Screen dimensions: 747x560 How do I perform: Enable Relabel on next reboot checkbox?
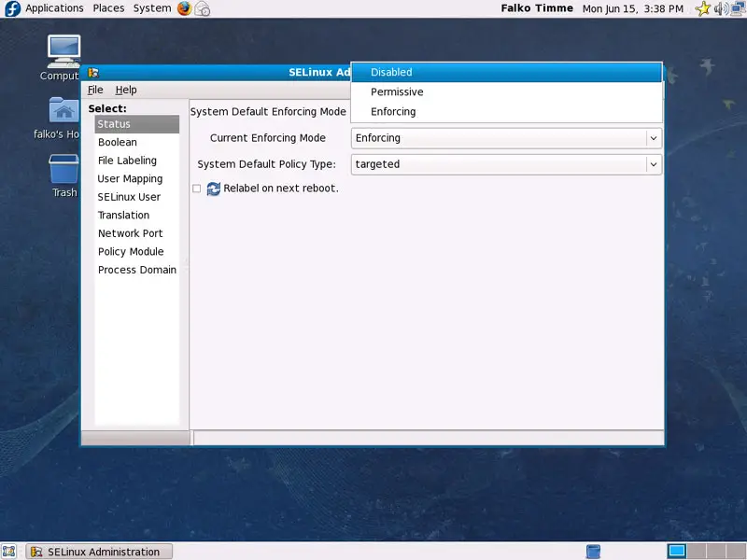tap(196, 189)
